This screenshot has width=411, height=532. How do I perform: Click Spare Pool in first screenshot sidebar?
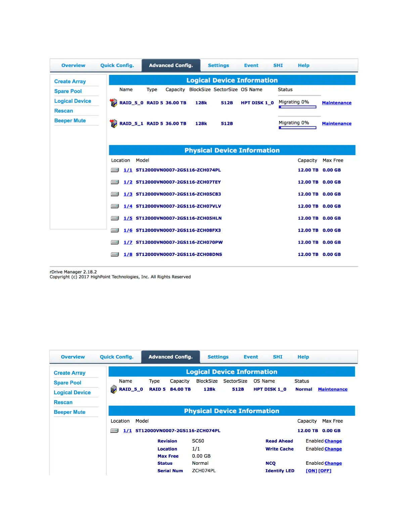click(x=68, y=91)
